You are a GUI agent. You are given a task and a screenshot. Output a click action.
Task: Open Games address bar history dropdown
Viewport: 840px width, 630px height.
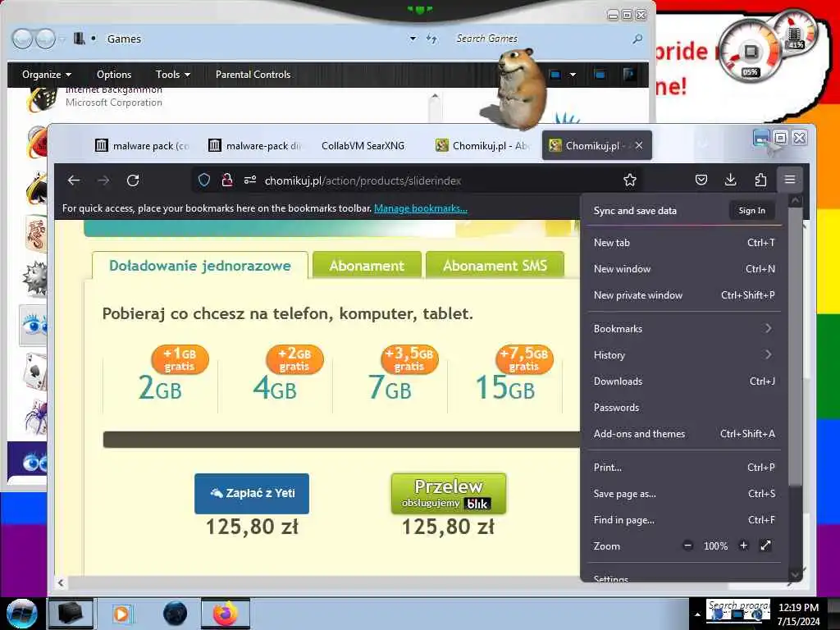coord(413,39)
